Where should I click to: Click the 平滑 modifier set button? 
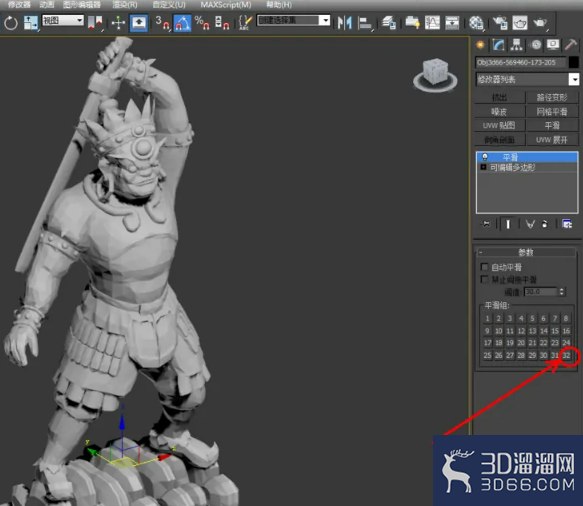click(x=552, y=126)
